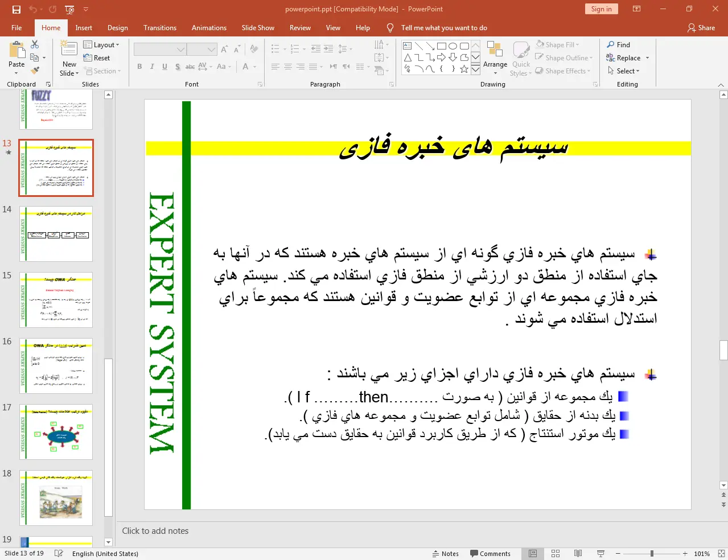
Task: Switch to the Transitions tab
Action: [x=160, y=28]
